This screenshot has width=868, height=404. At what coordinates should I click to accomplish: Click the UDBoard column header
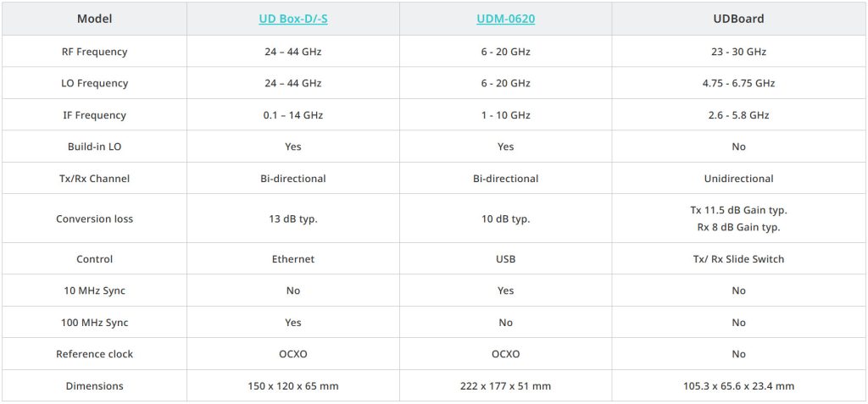pyautogui.click(x=738, y=19)
